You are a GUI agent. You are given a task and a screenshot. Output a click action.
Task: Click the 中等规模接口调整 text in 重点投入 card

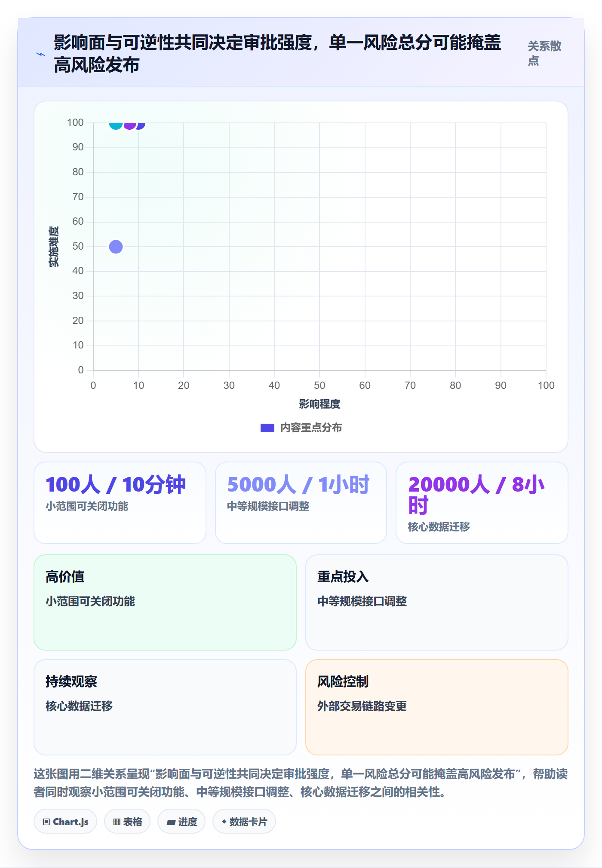pyautogui.click(x=362, y=601)
